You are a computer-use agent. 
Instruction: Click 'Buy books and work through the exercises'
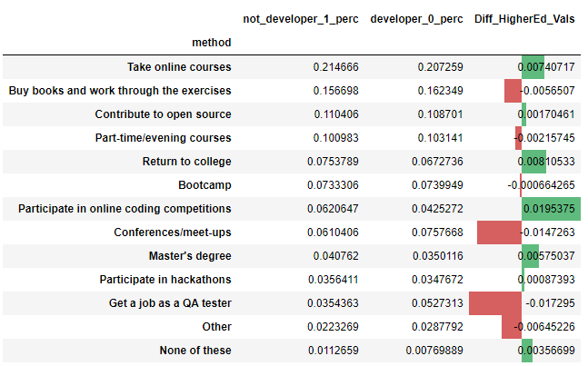point(120,90)
